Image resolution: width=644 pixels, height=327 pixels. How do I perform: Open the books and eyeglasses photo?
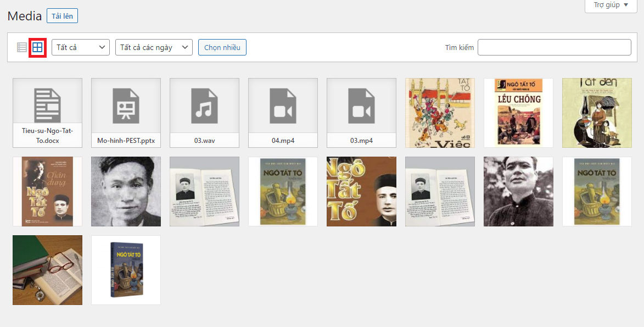coord(47,270)
